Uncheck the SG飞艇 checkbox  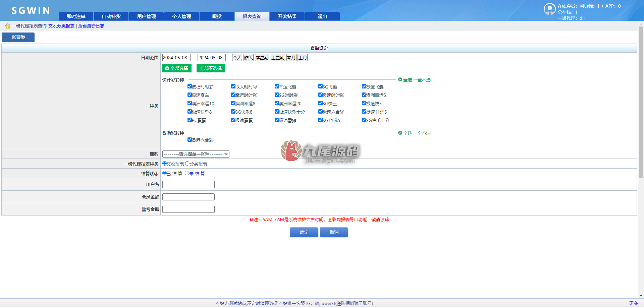click(x=320, y=86)
